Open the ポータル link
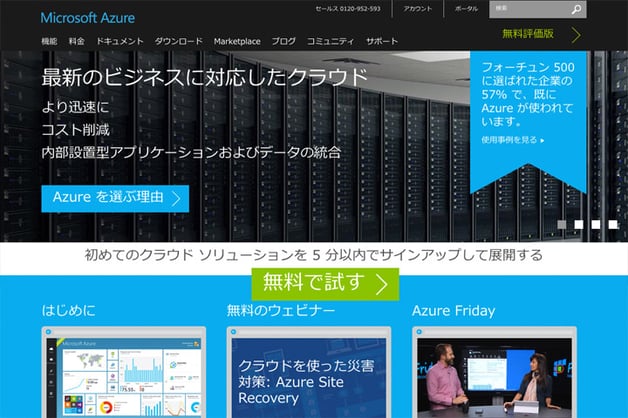Screen dimensions: 628x418 click(x=466, y=9)
